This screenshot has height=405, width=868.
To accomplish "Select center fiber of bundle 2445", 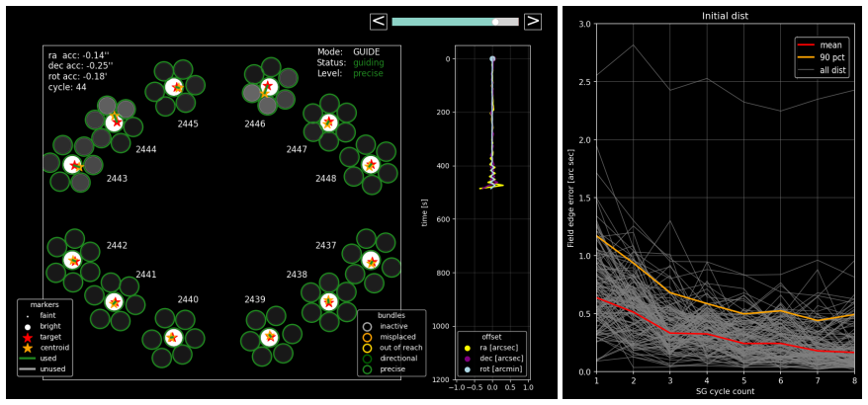I will 174,87.
